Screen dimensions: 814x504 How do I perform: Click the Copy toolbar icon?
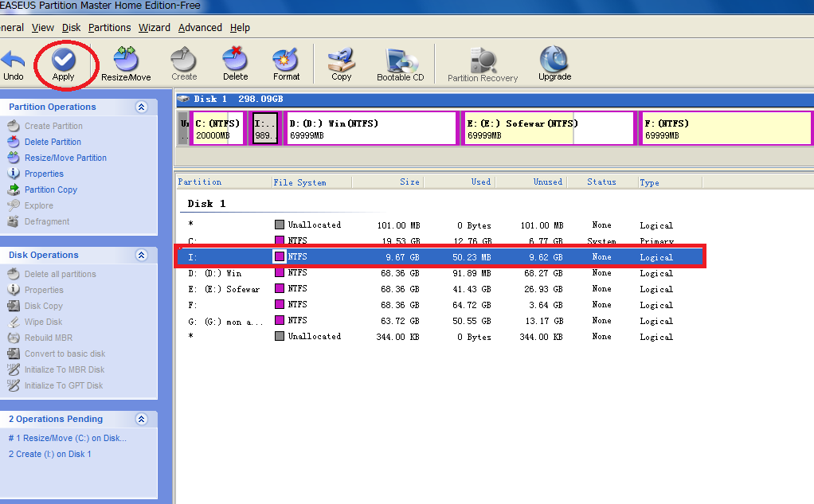click(341, 64)
